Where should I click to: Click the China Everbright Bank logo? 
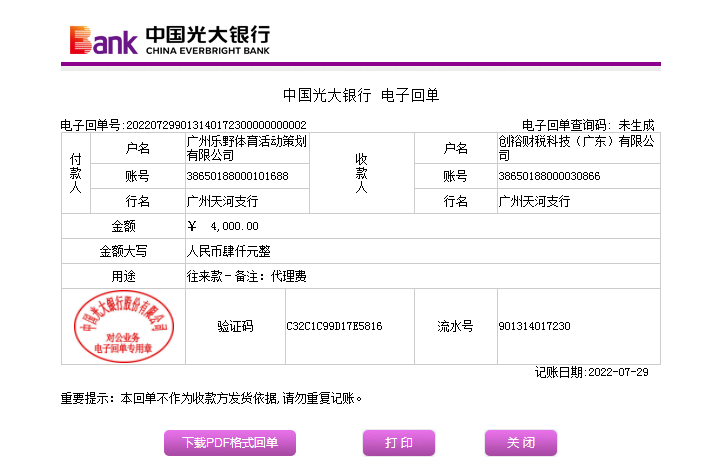tap(170, 40)
